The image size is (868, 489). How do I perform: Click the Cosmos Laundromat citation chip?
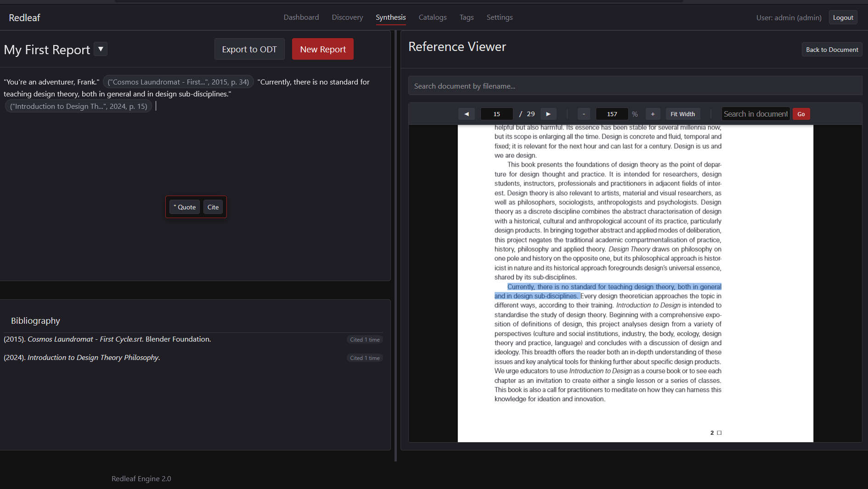click(178, 82)
